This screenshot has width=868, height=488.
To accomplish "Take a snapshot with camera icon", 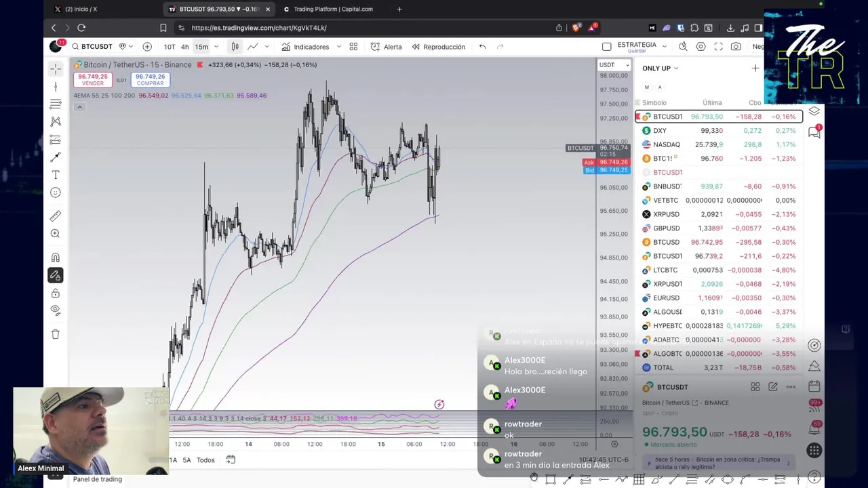I will point(736,47).
